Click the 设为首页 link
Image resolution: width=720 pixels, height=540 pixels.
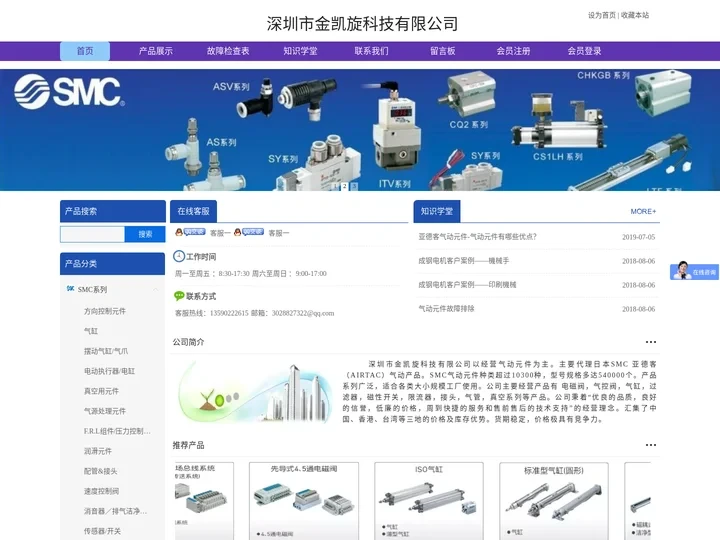pos(602,15)
